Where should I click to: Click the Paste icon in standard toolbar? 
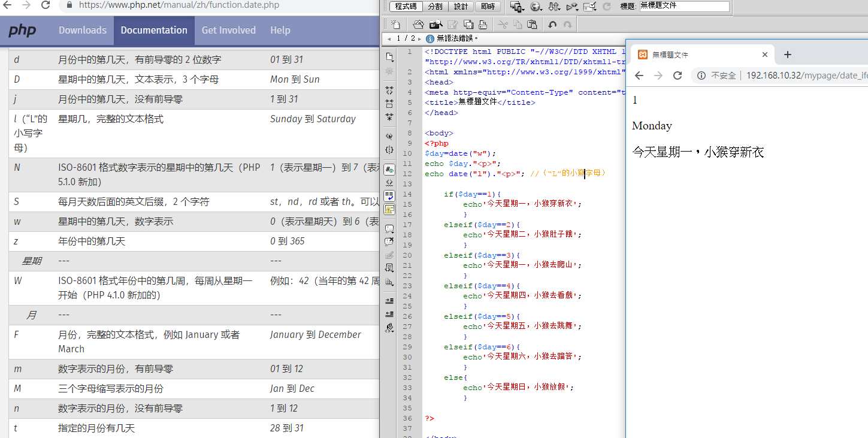point(532,25)
